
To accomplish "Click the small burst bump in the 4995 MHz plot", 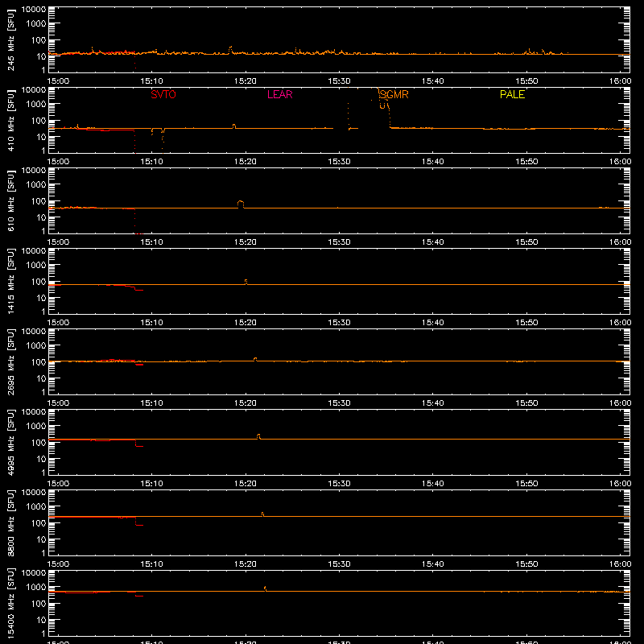I will (x=258, y=436).
